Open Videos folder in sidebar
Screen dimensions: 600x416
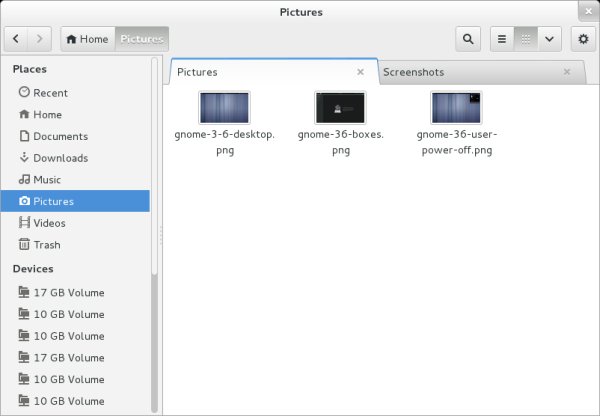(49, 223)
